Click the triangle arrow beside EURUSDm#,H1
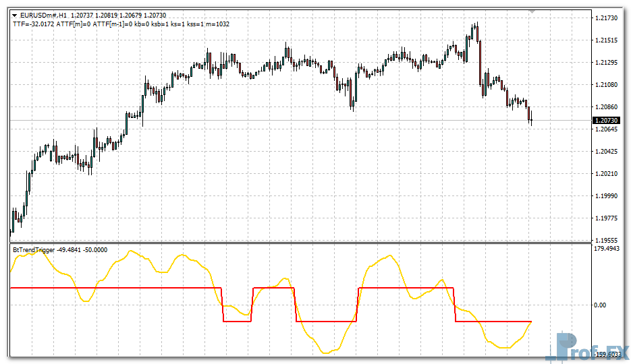Viewport: 631px width, 364px height. [x=15, y=15]
